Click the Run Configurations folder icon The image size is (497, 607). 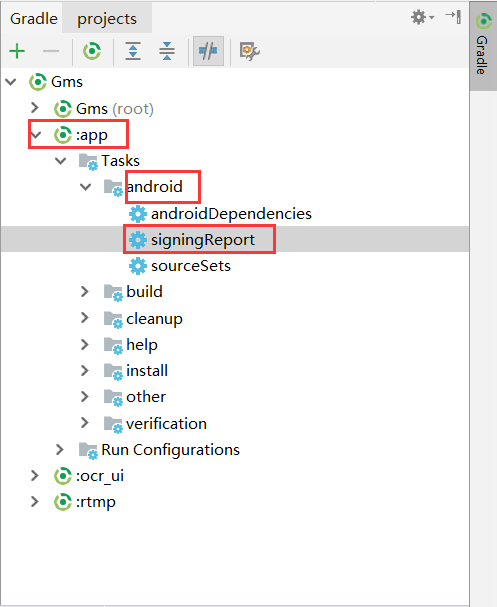(x=88, y=450)
